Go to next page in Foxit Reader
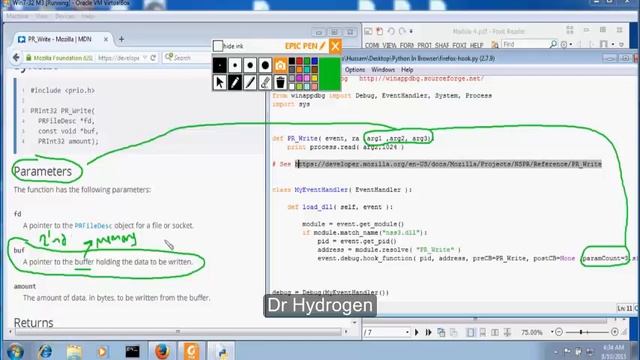This screenshot has height=360, width=640. pos(417,333)
